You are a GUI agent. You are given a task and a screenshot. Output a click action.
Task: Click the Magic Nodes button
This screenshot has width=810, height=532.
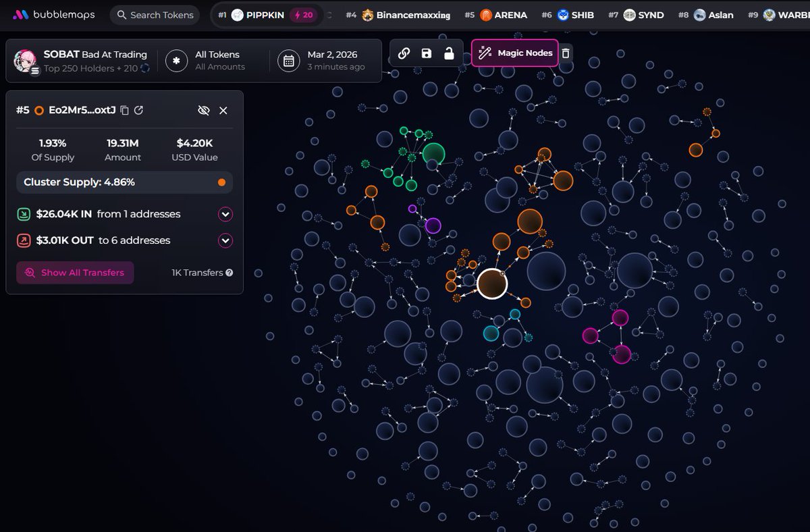click(x=515, y=53)
